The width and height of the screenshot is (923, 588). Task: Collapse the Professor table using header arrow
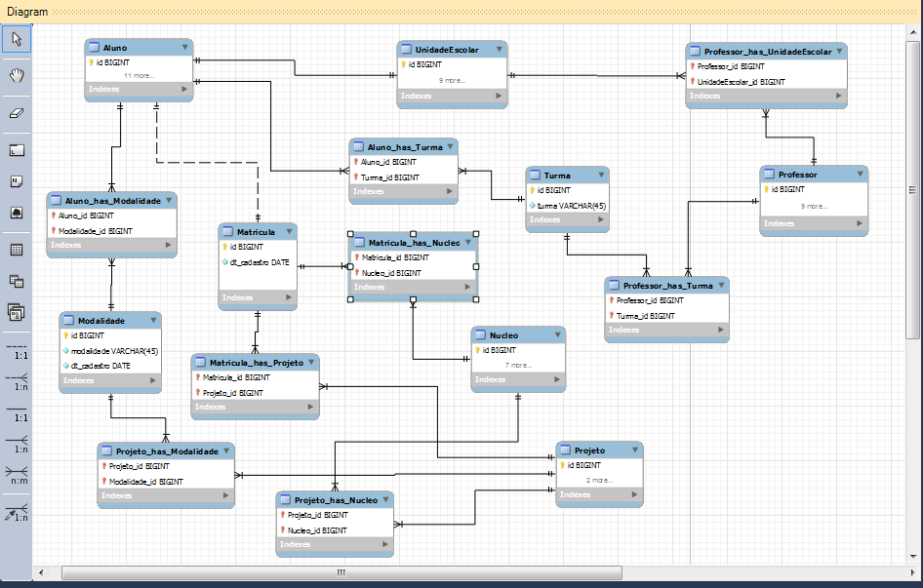coord(859,175)
